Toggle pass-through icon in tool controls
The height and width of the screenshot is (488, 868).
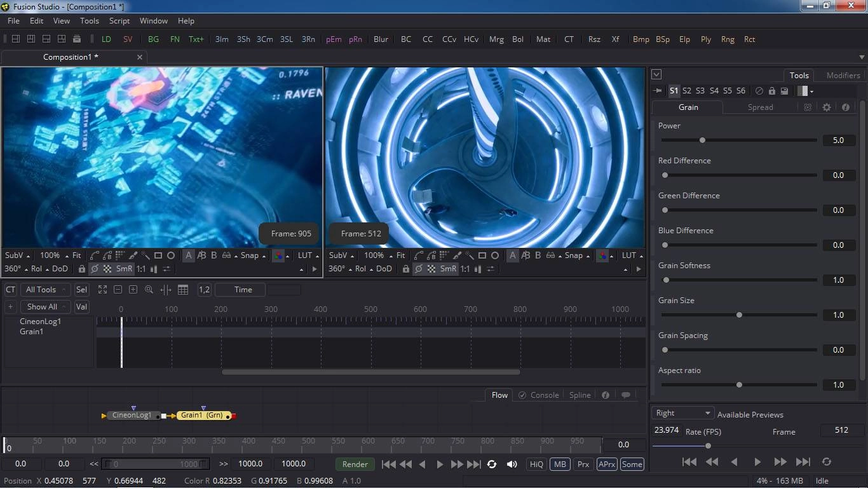759,91
